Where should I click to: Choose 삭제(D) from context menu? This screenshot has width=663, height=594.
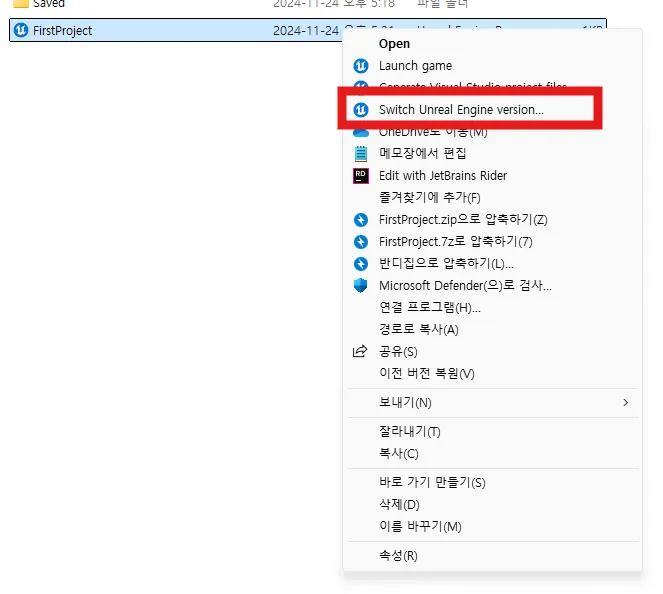pyautogui.click(x=399, y=504)
